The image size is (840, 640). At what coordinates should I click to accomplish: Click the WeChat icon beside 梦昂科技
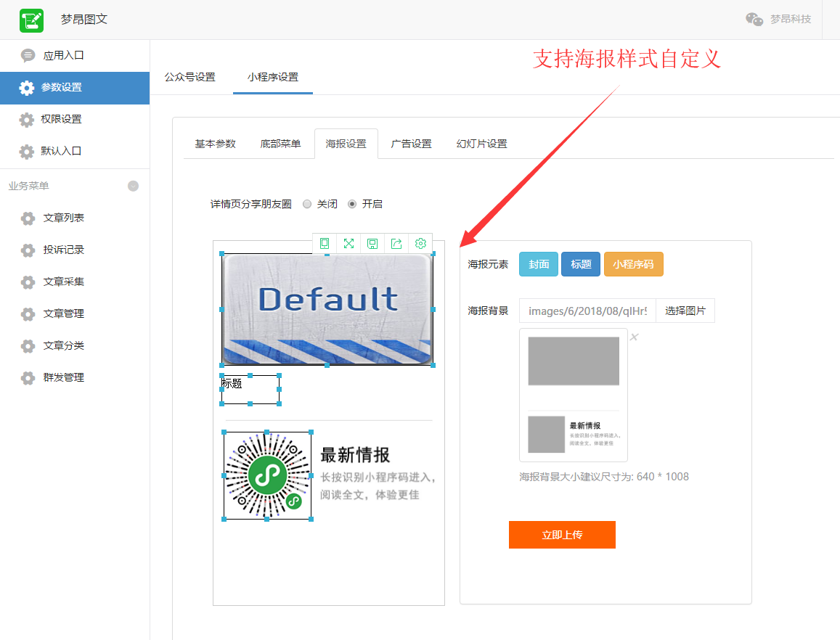point(754,20)
